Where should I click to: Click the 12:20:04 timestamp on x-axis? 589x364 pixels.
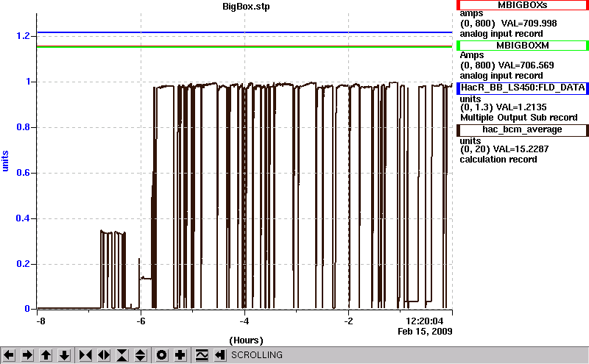coord(425,321)
